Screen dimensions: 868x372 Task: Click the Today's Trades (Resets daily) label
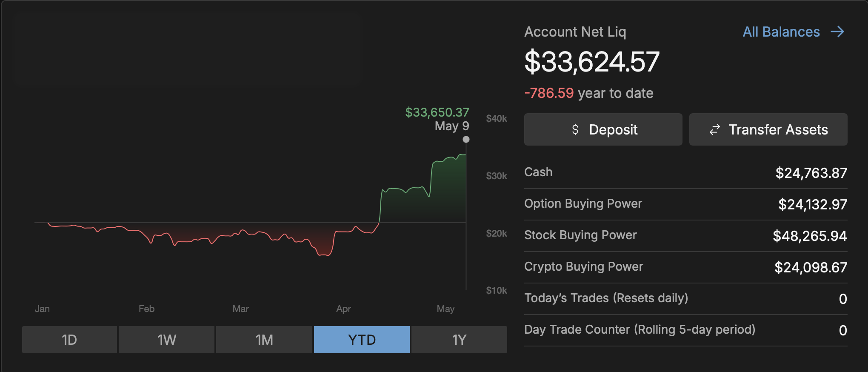click(606, 298)
